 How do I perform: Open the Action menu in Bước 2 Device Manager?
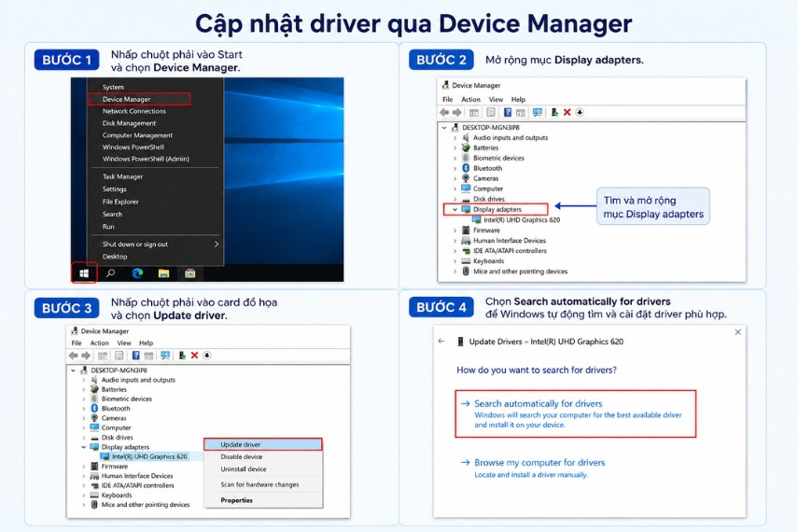(x=470, y=99)
